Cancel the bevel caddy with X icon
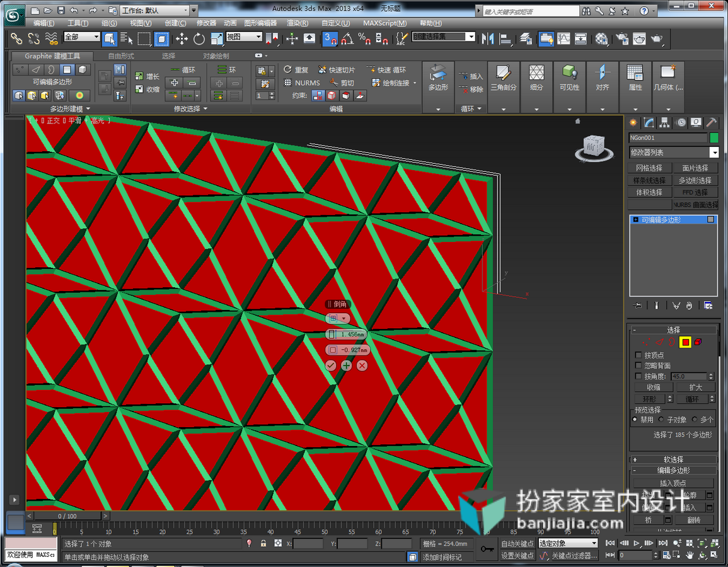 click(x=362, y=365)
